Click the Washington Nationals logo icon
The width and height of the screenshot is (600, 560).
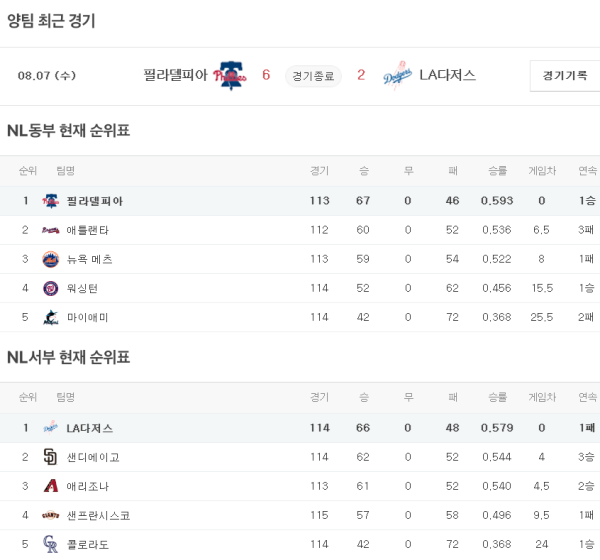pos(50,288)
